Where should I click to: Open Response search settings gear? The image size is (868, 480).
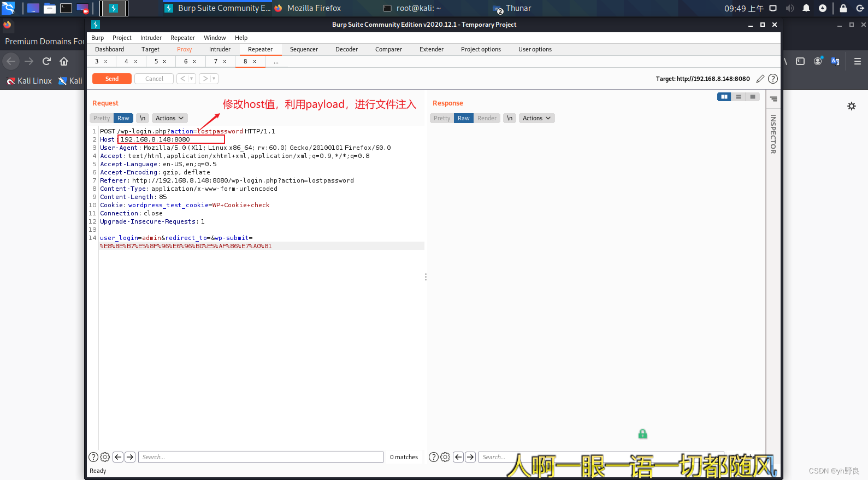click(445, 457)
